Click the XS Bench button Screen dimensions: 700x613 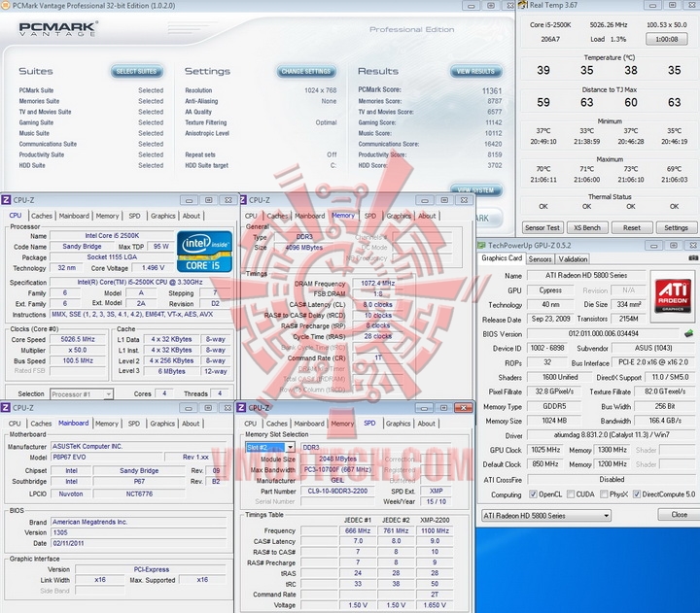(x=587, y=227)
